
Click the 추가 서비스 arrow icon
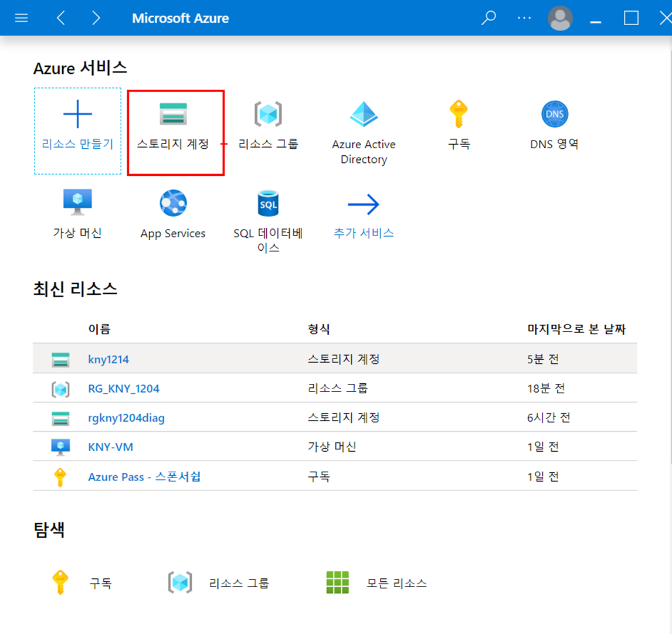364,204
